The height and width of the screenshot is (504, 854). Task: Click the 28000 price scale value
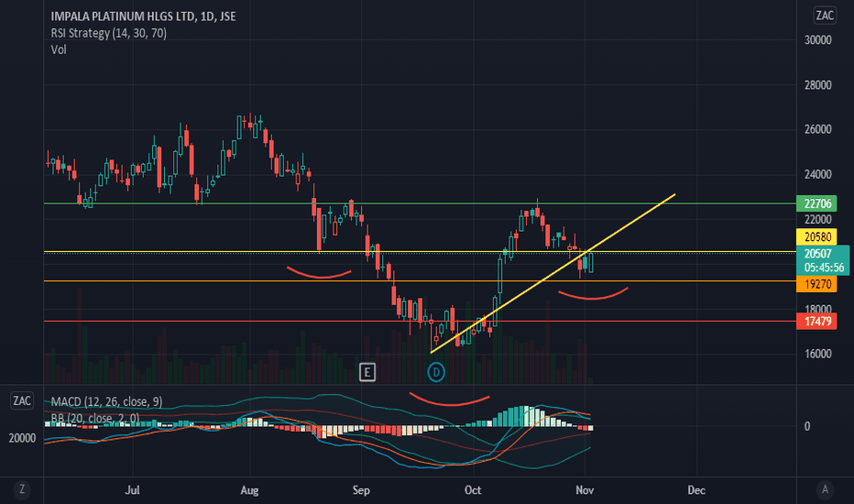tap(818, 85)
